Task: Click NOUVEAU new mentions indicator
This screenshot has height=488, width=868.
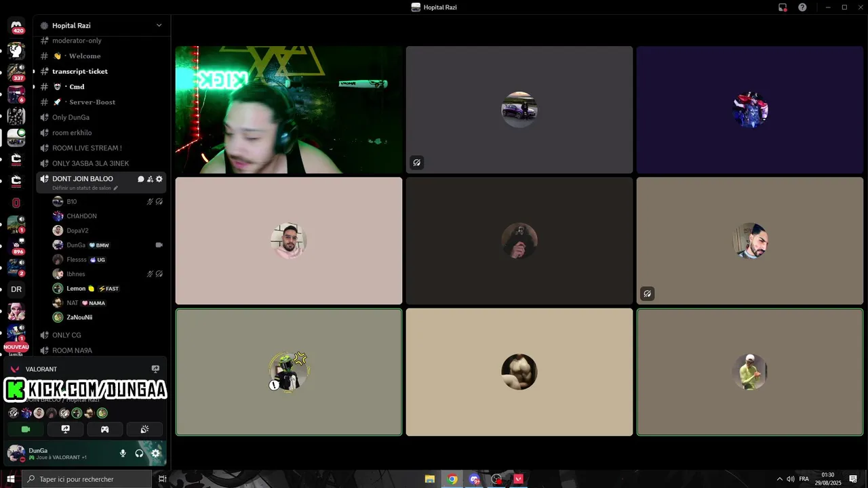Action: 16,346
